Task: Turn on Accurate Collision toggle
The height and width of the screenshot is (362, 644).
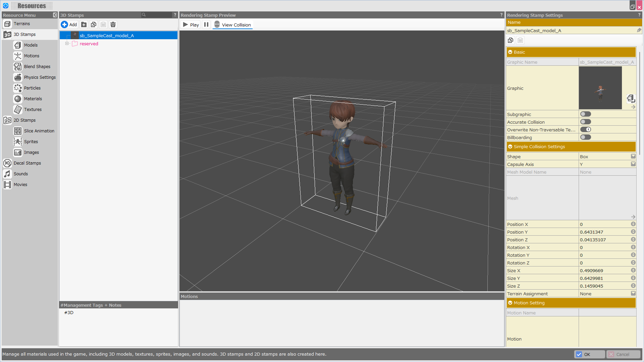Action: pyautogui.click(x=586, y=122)
